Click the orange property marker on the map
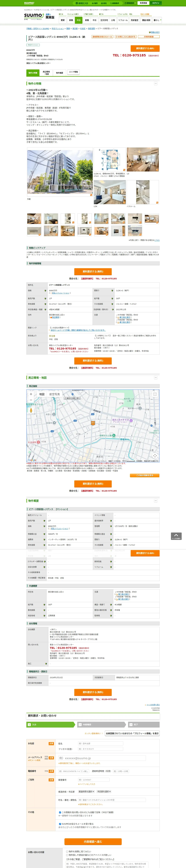 [x=93, y=423]
